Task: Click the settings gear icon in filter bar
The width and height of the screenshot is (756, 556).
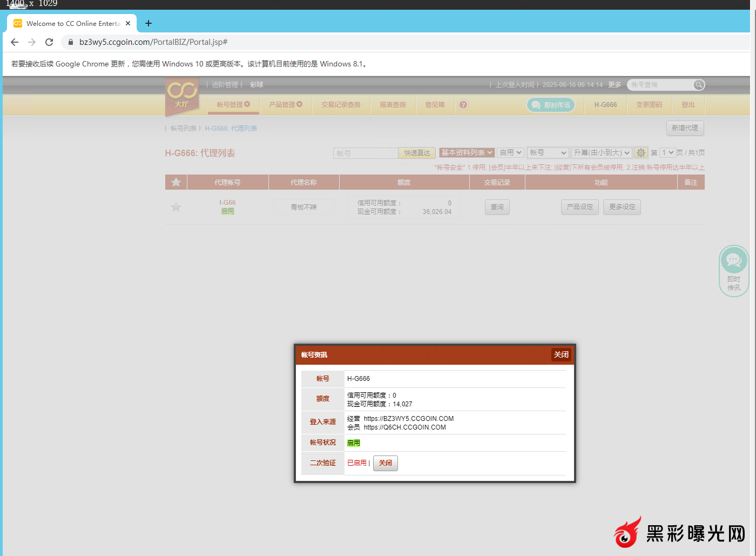Action: pos(641,153)
